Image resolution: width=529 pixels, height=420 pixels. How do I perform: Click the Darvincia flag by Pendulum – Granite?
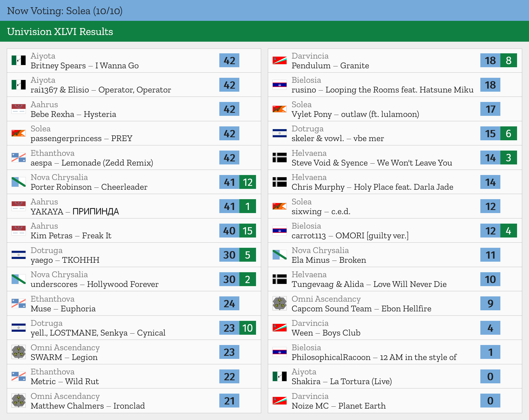coord(280,60)
